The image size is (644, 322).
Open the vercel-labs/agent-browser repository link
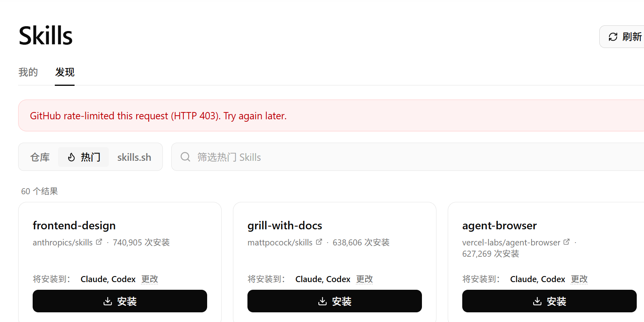pyautogui.click(x=511, y=243)
